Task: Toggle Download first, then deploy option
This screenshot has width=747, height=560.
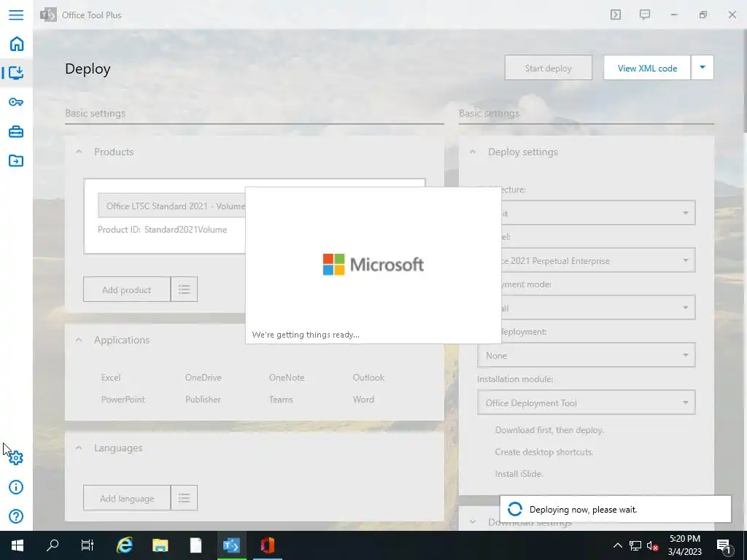Action: coord(549,430)
